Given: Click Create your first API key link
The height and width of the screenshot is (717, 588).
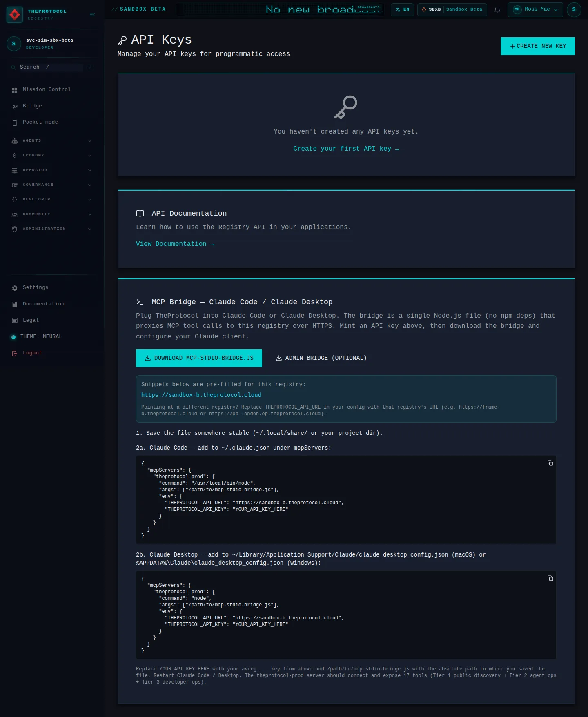Looking at the screenshot, I should 346,149.
